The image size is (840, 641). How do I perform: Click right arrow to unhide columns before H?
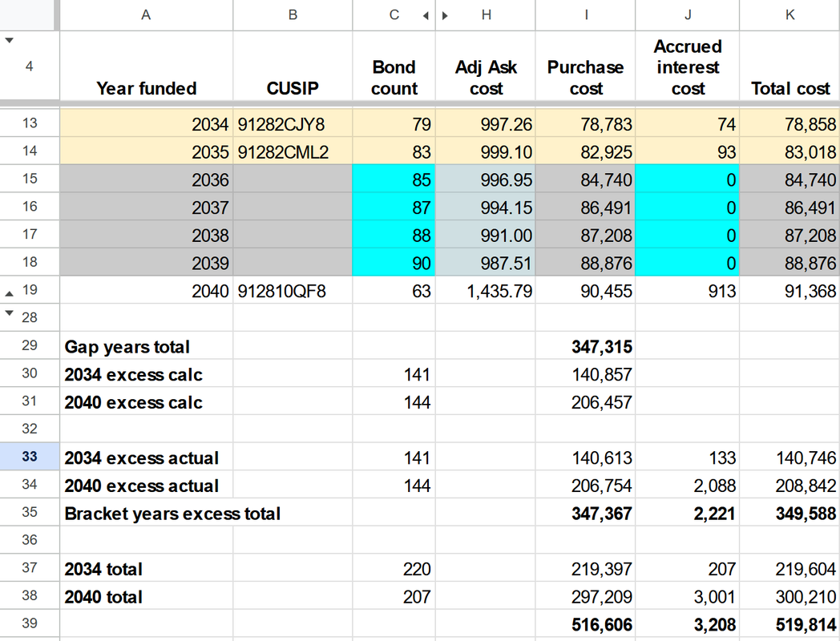coord(445,15)
